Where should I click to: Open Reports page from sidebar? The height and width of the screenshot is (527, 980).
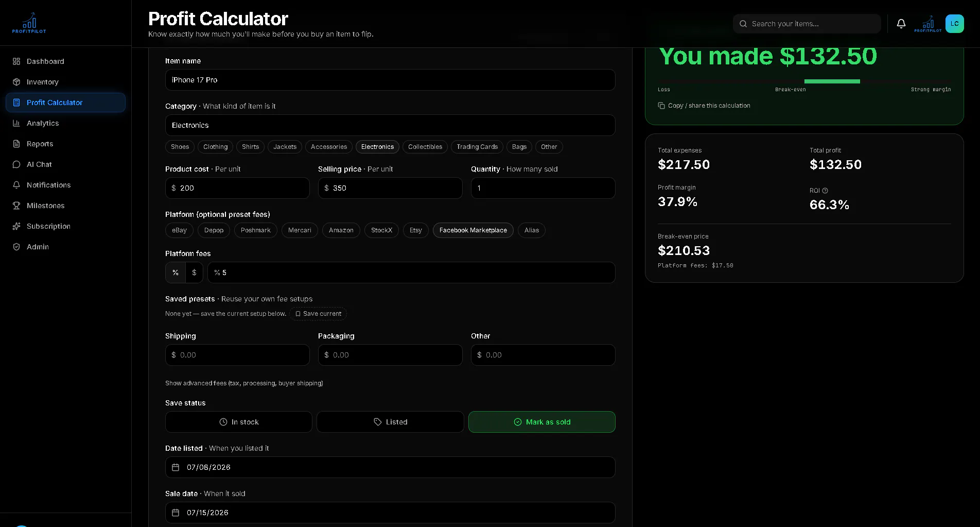coord(65,144)
